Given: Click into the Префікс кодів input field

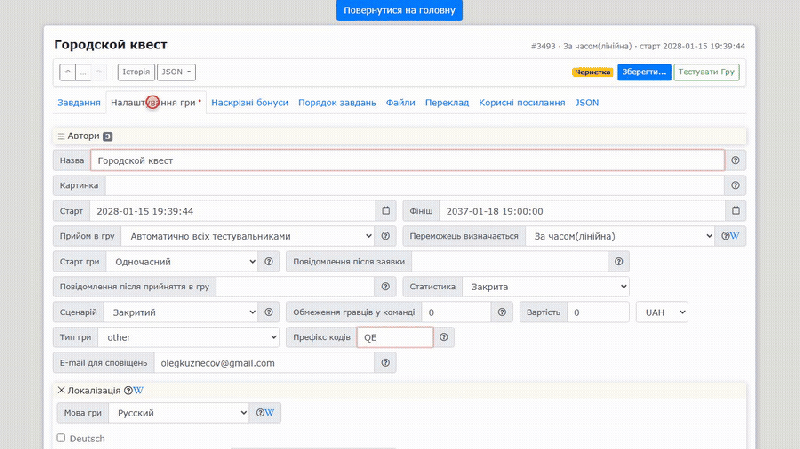Looking at the screenshot, I should (395, 337).
